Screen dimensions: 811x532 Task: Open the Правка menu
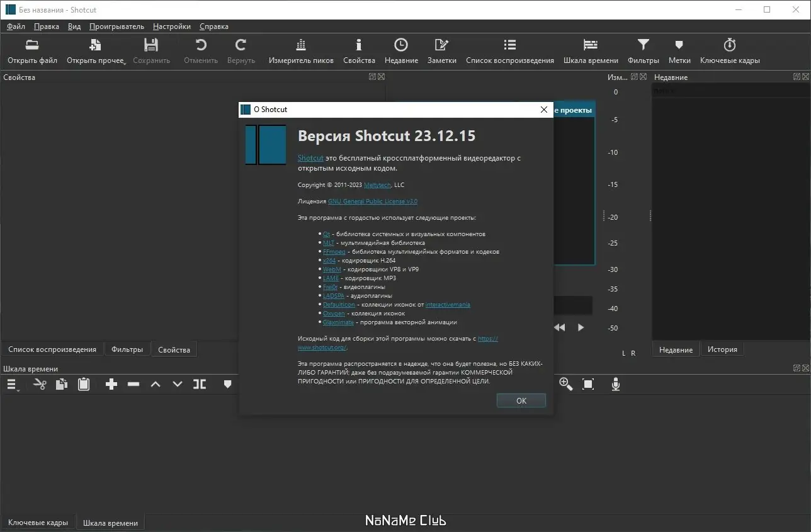pos(47,26)
